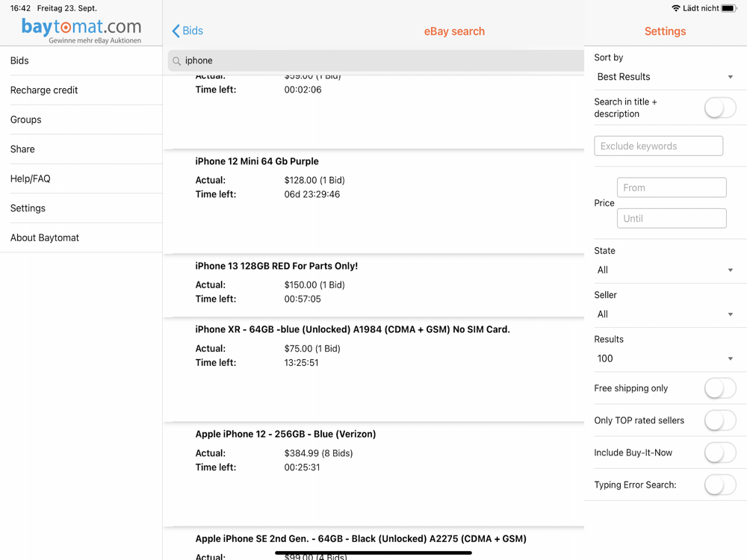Viewport: 747px width, 560px height.
Task: Click time left 06d 23:29:46
Action: pyautogui.click(x=312, y=194)
